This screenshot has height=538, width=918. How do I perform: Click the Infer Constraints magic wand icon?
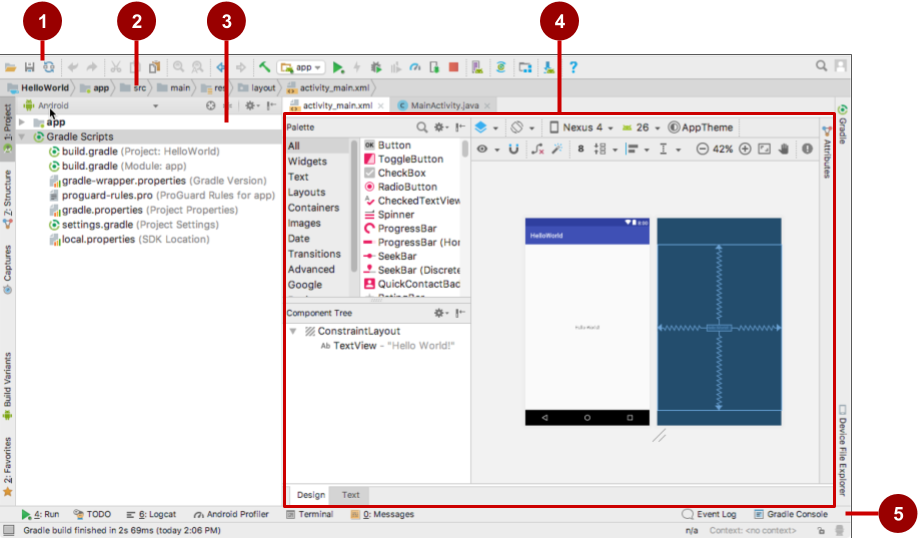click(x=557, y=149)
